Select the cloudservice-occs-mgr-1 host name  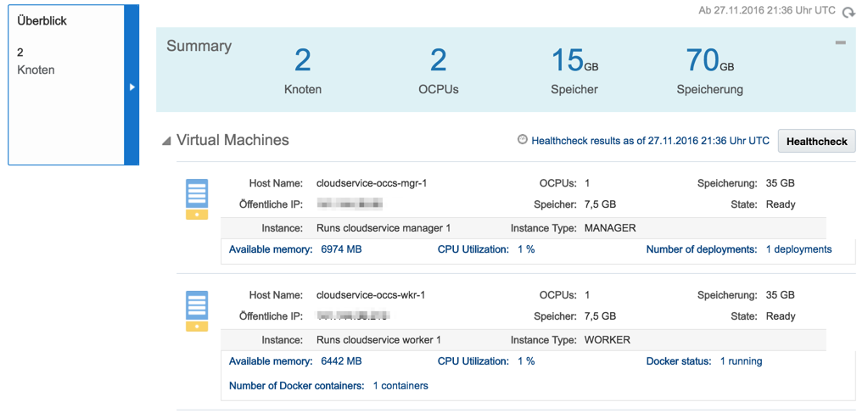[x=371, y=183]
